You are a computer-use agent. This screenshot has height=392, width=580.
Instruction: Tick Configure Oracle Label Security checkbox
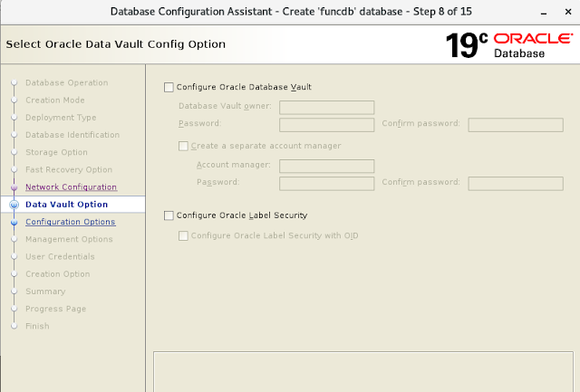click(169, 215)
